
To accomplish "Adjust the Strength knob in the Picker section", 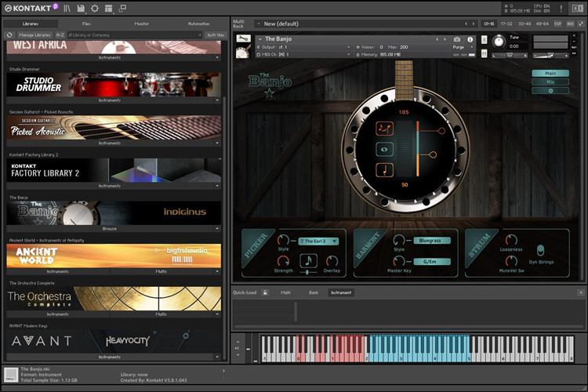I will 284,261.
